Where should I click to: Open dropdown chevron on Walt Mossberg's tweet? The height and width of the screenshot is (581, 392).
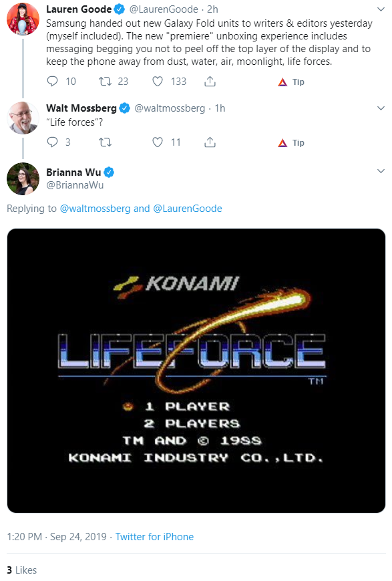pyautogui.click(x=381, y=108)
